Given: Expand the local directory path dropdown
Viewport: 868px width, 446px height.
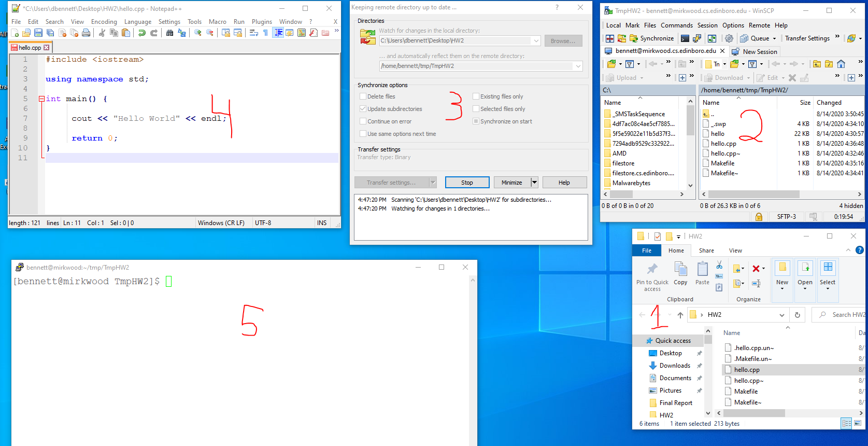Looking at the screenshot, I should pos(536,40).
